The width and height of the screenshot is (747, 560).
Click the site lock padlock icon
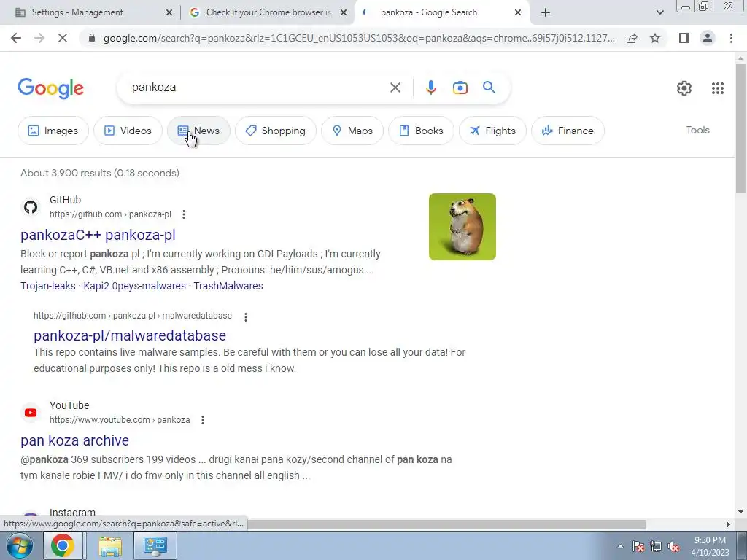[92, 38]
